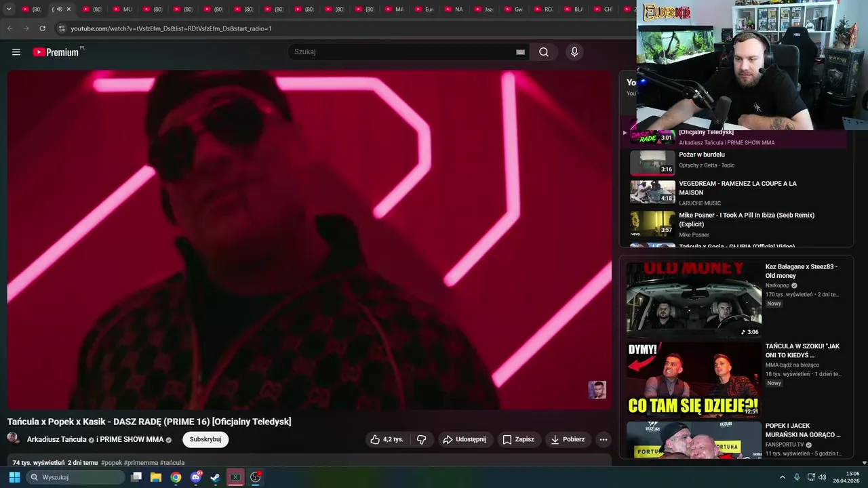Click the #primemma hashtag
Viewport: 868px width, 488px height.
(141, 463)
